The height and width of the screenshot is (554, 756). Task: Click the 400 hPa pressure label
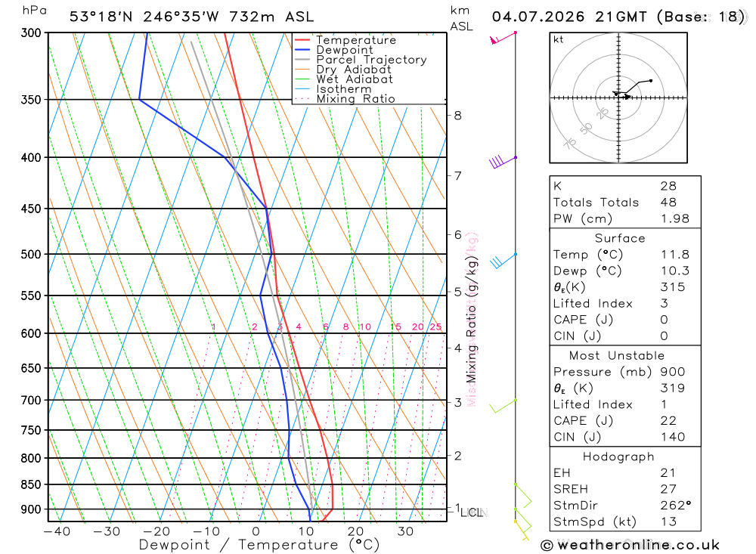click(31, 158)
